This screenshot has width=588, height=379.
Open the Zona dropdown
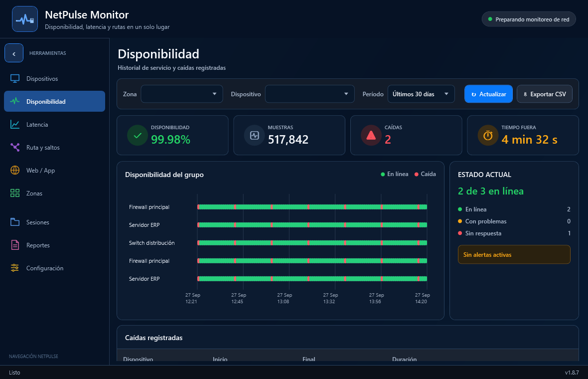182,94
